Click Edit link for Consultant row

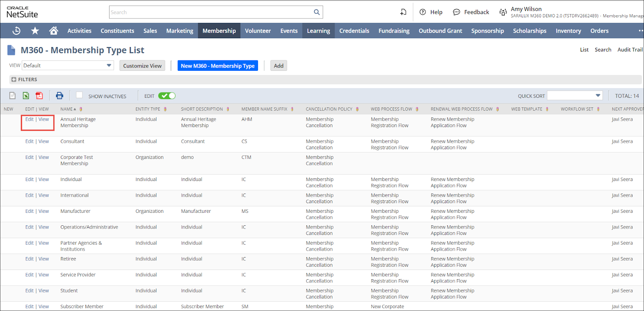pos(29,141)
